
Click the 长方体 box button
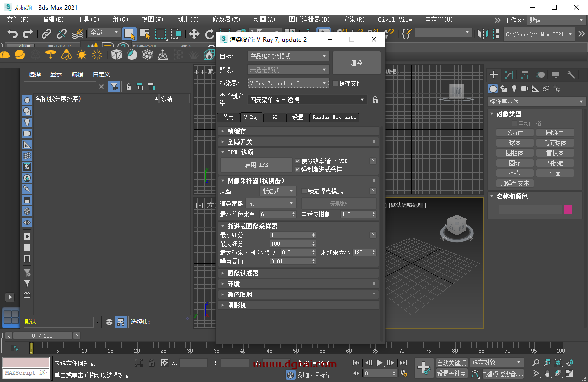[x=515, y=132]
